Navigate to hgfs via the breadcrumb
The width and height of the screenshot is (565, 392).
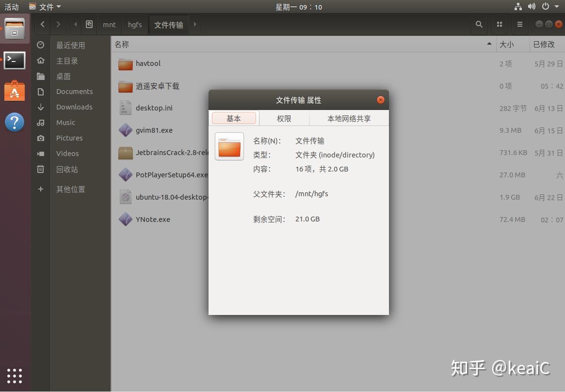point(134,24)
